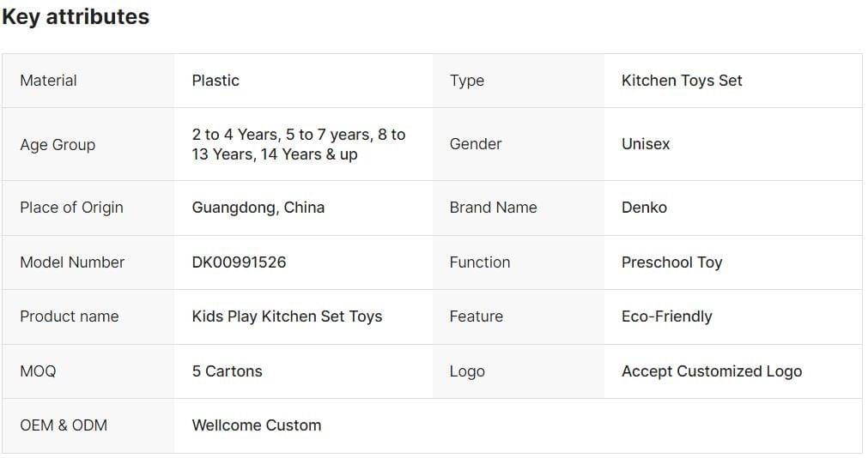Select the Accept Customized Logo text
The height and width of the screenshot is (458, 868).
[711, 371]
